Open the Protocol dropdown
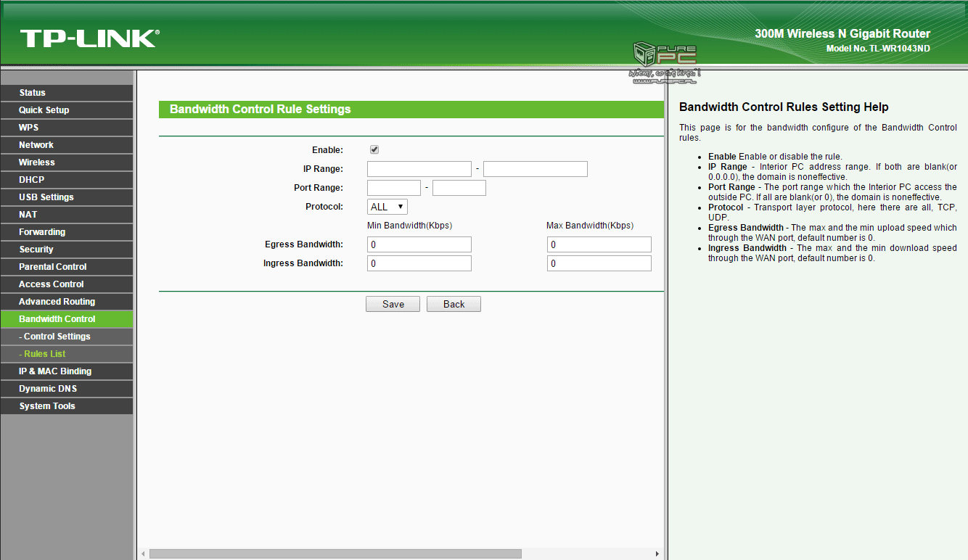Image resolution: width=968 pixels, height=560 pixels. [x=387, y=207]
